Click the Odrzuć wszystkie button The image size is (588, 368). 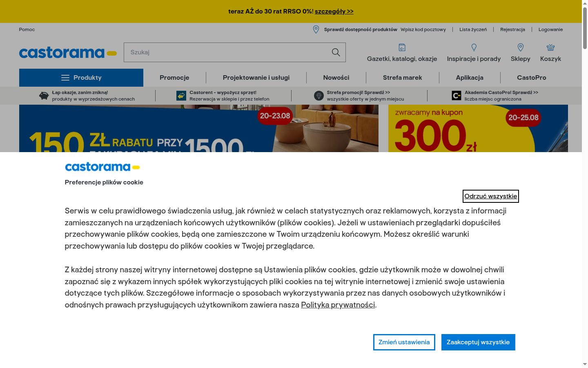coord(491,196)
